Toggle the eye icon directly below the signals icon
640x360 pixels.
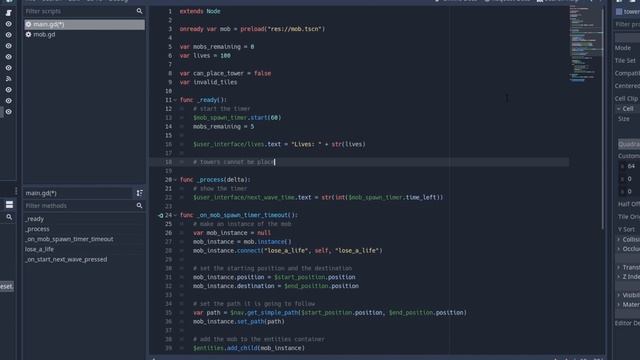pyautogui.click(x=9, y=90)
